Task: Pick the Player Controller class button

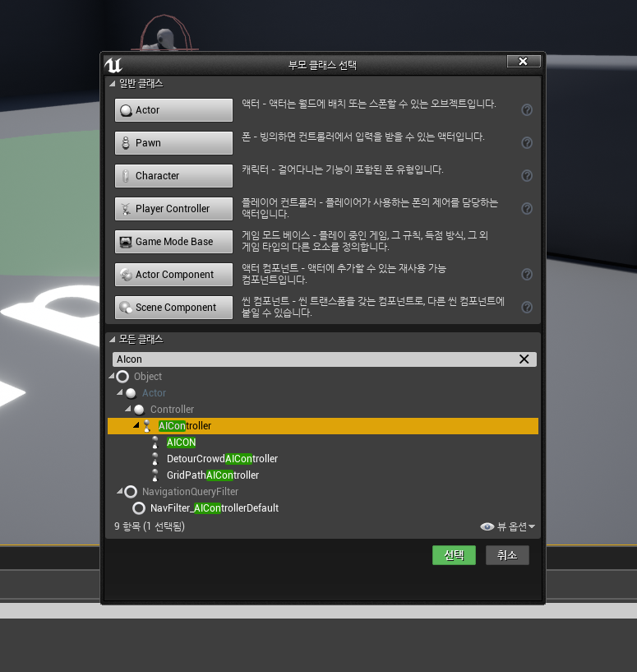Action: point(173,209)
